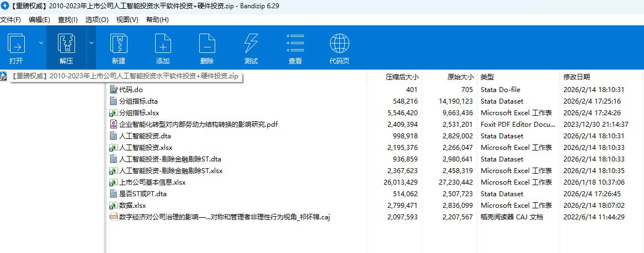The width and height of the screenshot is (644, 253).
Task: Click the Code page (代码页) globe icon
Action: tap(340, 44)
